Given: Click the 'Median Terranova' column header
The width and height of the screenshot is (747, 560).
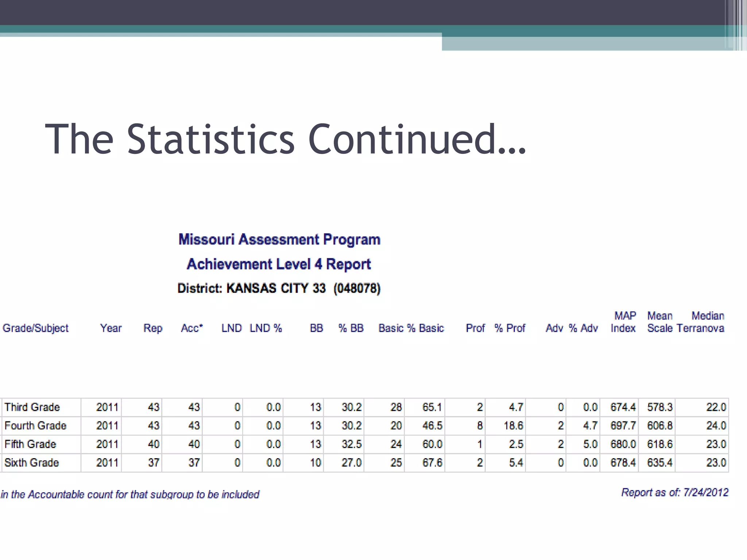Looking at the screenshot, I should pos(700,322).
